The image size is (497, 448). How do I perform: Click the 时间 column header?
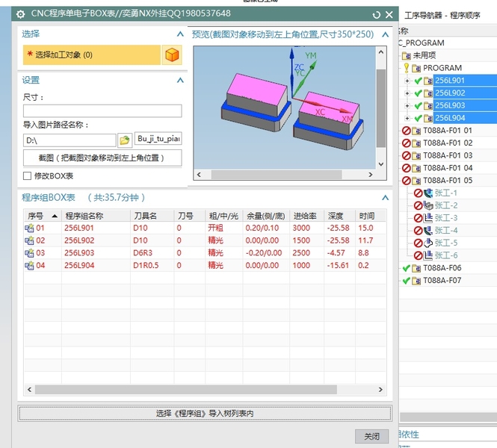(370, 216)
